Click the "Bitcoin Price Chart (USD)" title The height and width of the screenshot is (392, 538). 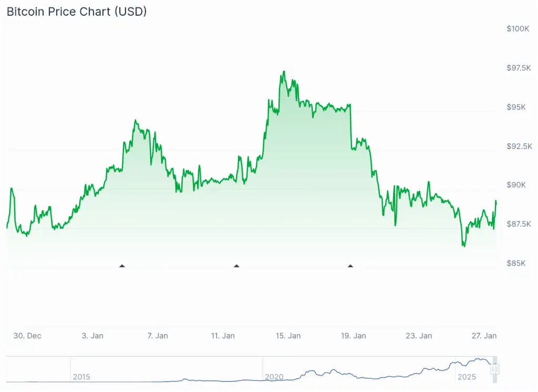tap(77, 12)
